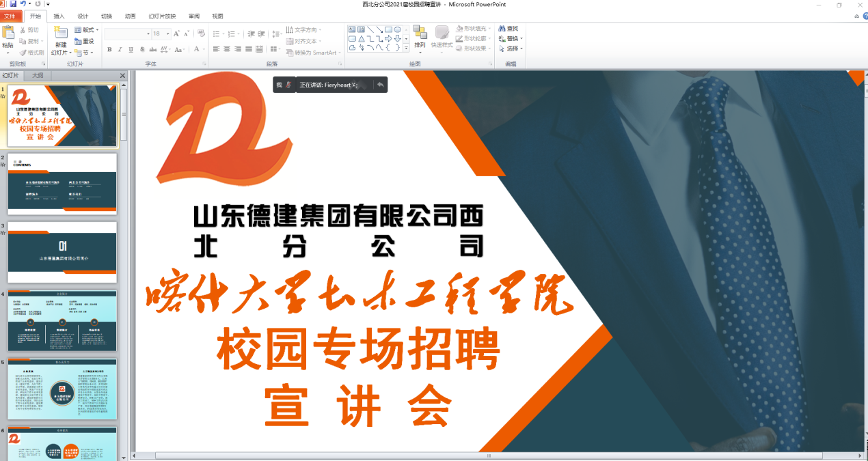Screen dimensions: 868x461
Task: Increase list indent level
Action: tap(262, 33)
